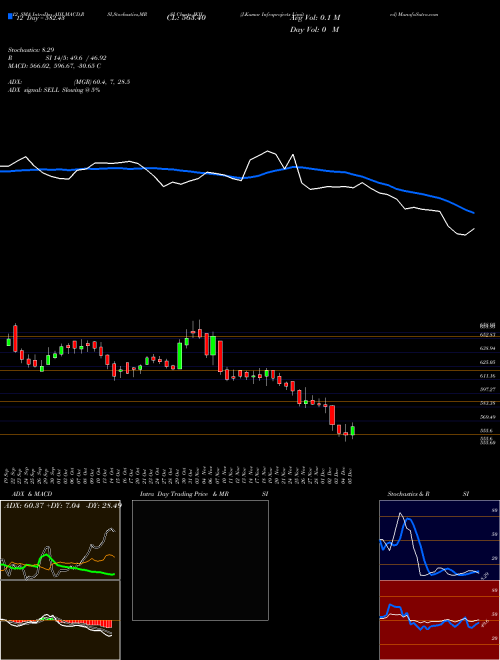Click the blue SMA legend square
This screenshot has height=660, width=500.
click(10, 17)
